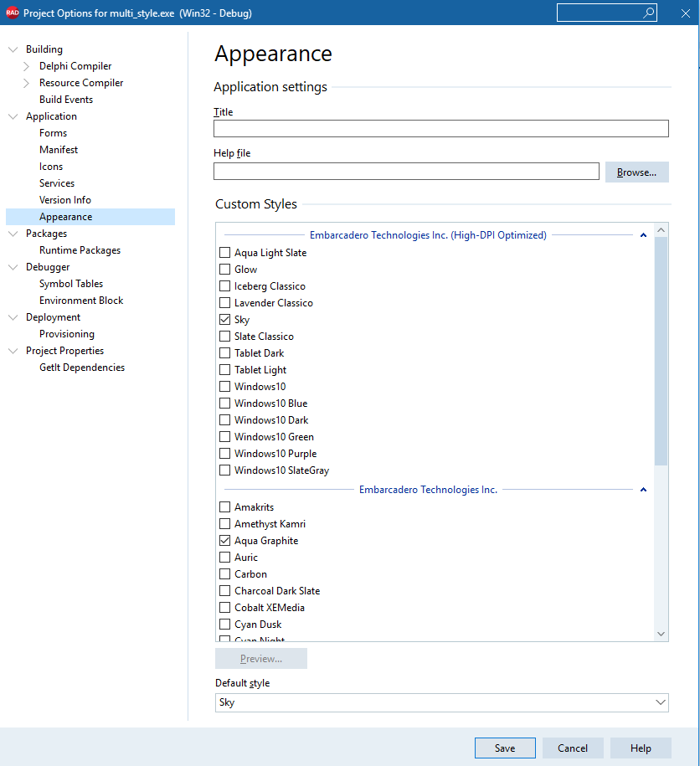700x766 pixels.
Task: Select Manifest in the options tree
Action: (59, 150)
